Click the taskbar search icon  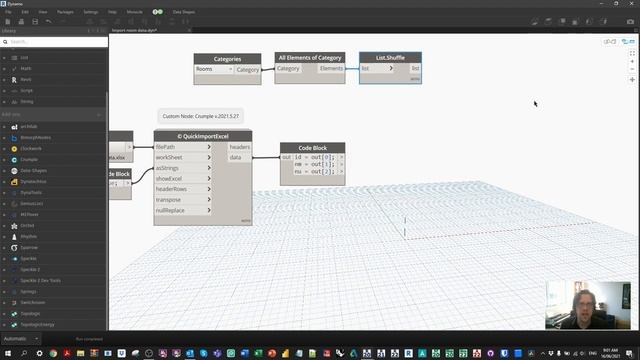click(24, 353)
